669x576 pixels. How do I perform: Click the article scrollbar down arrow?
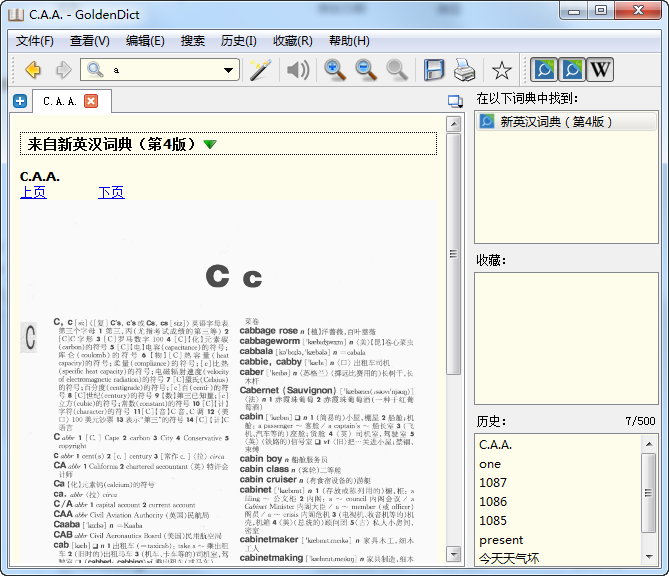pos(454,554)
